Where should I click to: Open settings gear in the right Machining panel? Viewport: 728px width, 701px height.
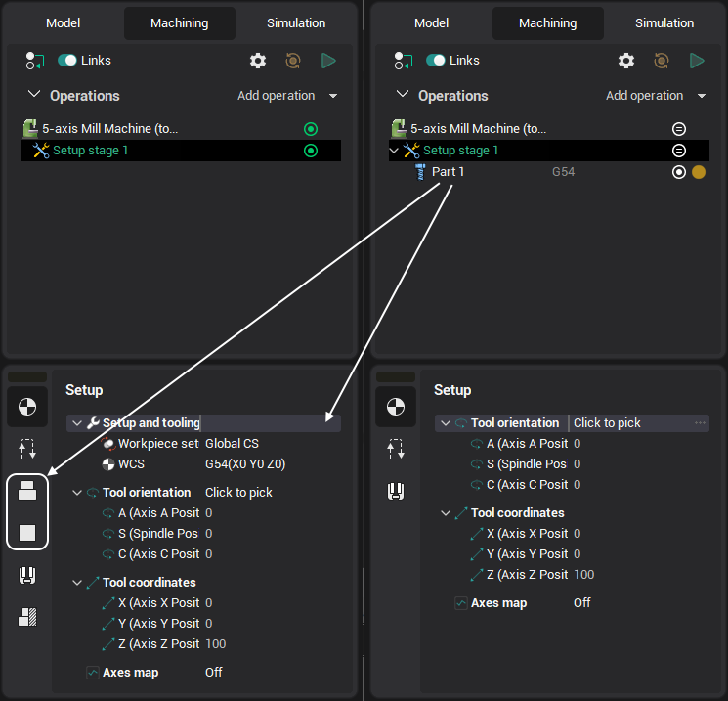coord(626,61)
